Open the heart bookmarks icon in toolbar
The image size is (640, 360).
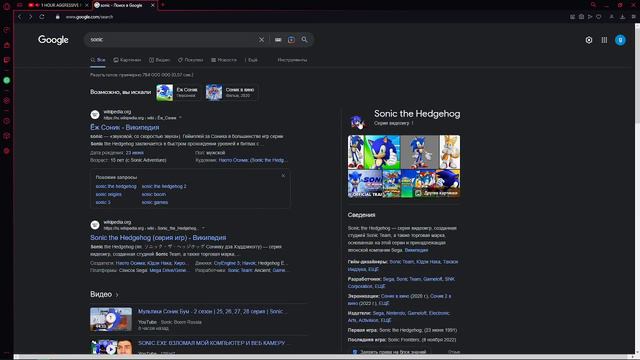[x=599, y=17]
